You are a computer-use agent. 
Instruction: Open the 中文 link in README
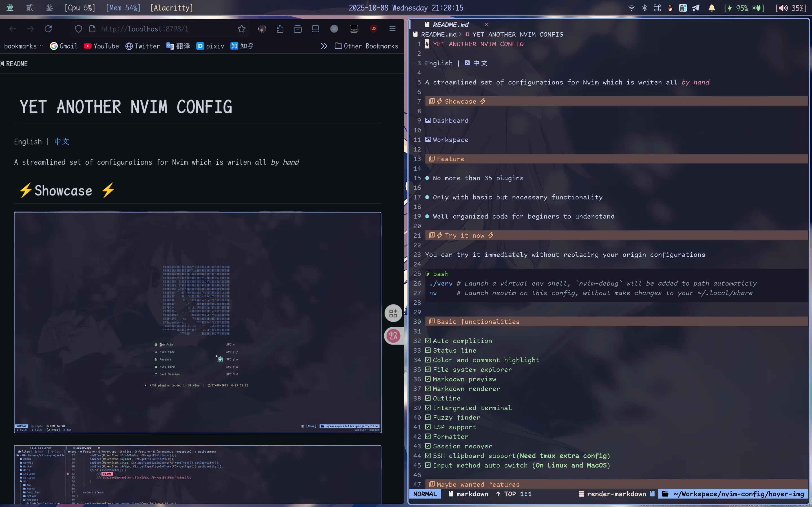point(62,141)
